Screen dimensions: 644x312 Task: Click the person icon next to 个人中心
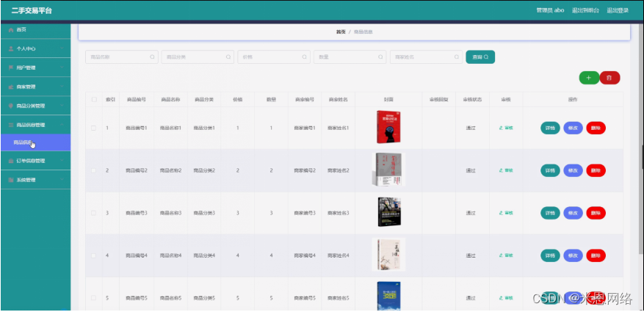tap(11, 49)
